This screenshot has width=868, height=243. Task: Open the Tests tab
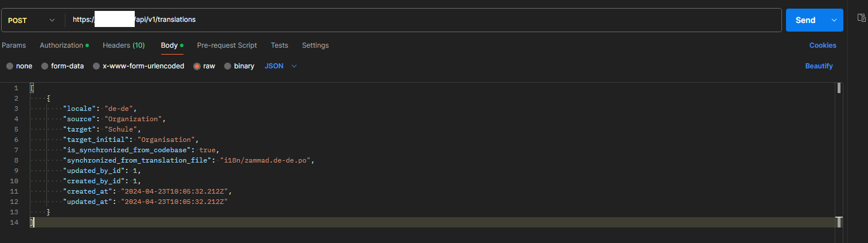point(280,45)
